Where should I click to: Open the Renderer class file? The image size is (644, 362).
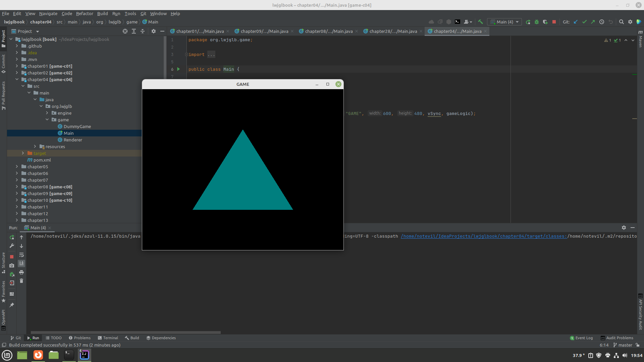(x=72, y=139)
